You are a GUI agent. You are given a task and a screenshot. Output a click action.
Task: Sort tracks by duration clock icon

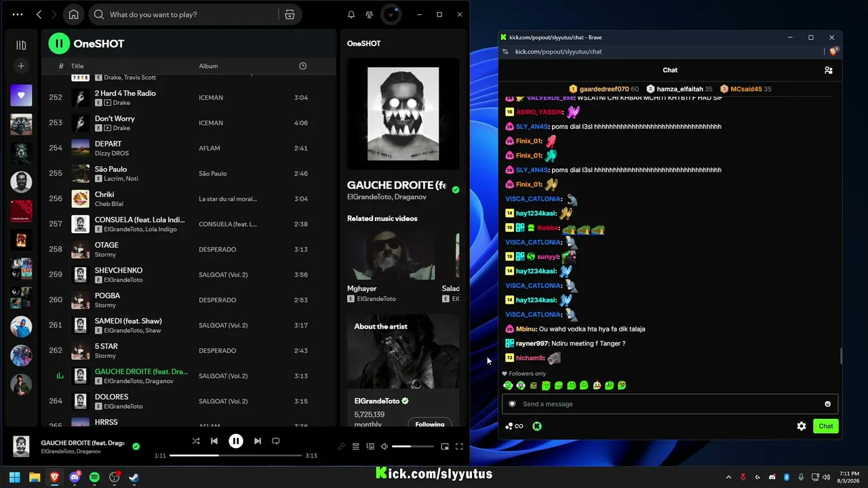[x=302, y=66]
